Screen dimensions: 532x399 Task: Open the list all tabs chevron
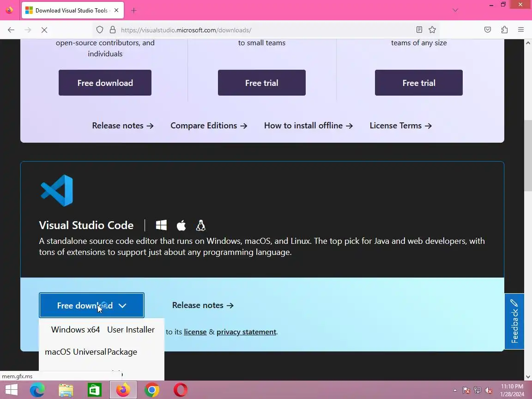tap(455, 10)
